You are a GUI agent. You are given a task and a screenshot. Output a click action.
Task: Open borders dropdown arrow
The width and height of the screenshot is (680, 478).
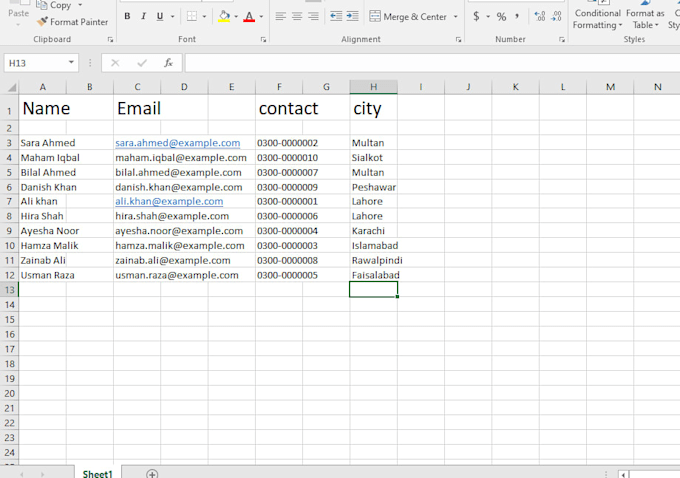click(x=204, y=16)
